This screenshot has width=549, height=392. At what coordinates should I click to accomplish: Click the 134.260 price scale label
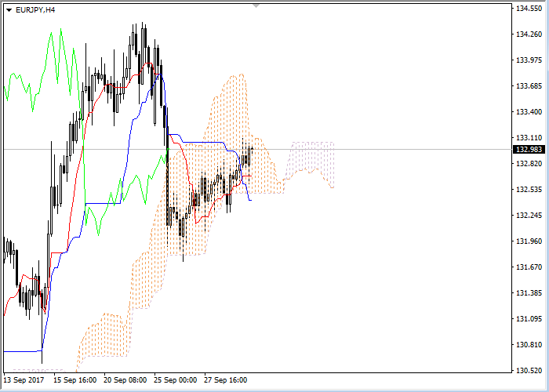tap(529, 34)
